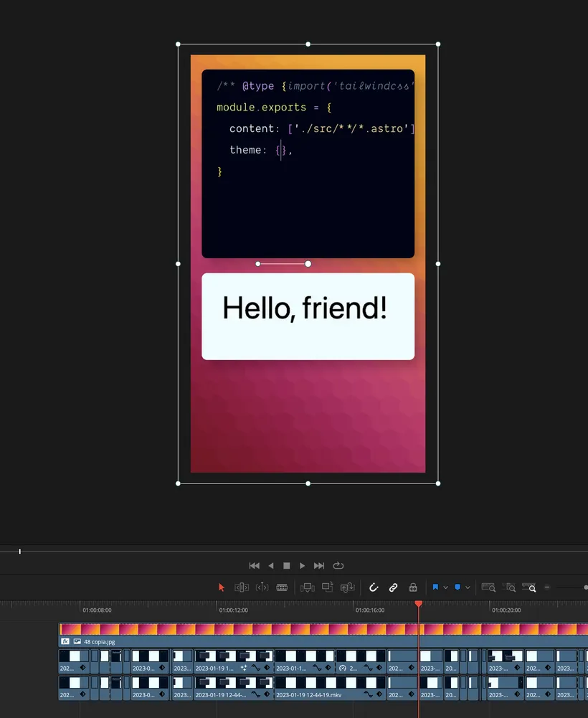This screenshot has height=718, width=588.
Task: Toggle Position Lock padlock
Action: click(x=413, y=587)
